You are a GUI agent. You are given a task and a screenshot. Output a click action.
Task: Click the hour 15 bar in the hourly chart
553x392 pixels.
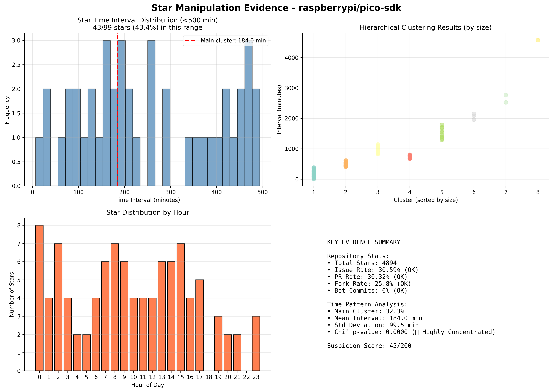tap(180, 307)
